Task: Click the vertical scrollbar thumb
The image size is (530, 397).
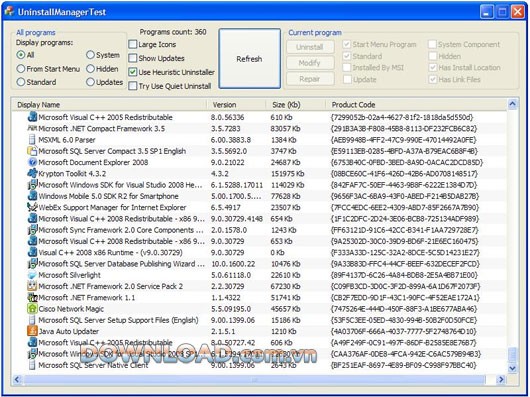Action: (512, 355)
